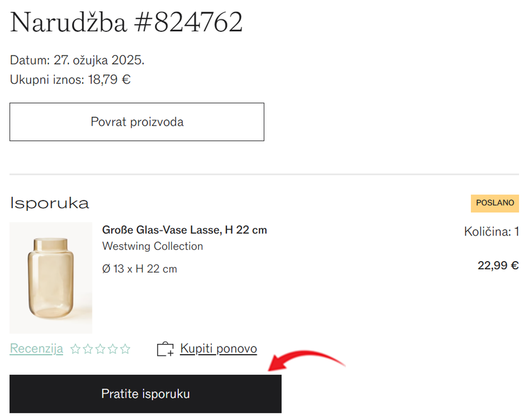Click the POSLANO status badge
This screenshot has width=532, height=420.
point(495,203)
